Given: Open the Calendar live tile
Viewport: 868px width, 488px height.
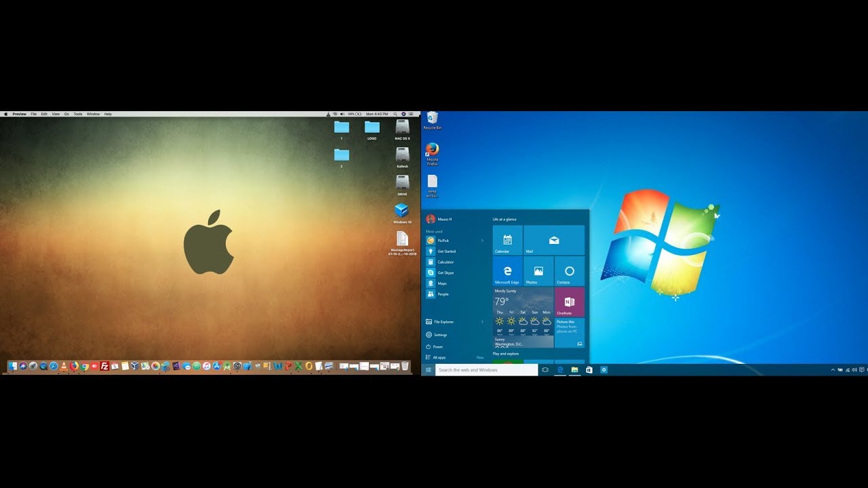Looking at the screenshot, I should [x=507, y=240].
